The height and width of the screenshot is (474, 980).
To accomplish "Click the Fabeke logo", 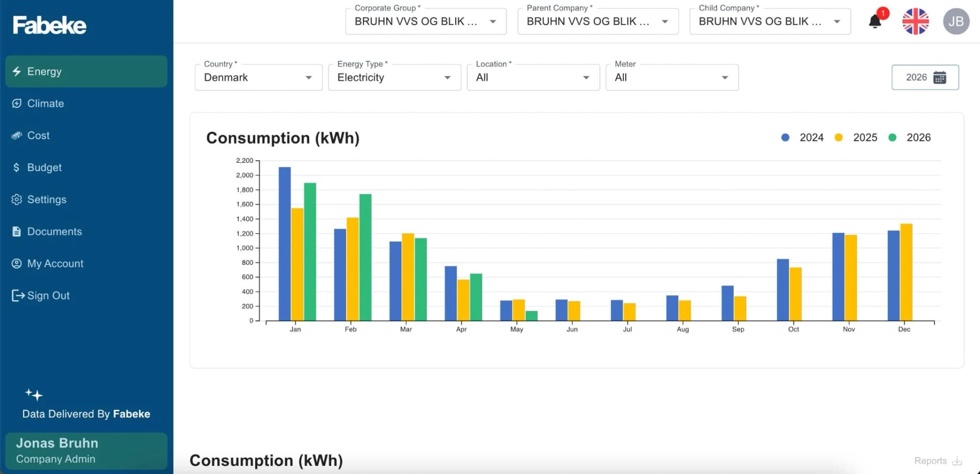I will coord(50,25).
